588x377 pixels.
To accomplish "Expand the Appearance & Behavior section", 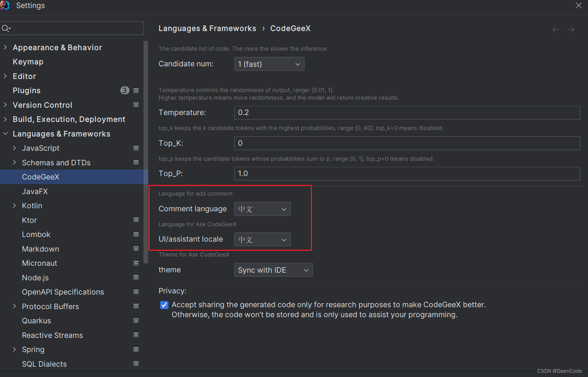I will click(x=5, y=47).
